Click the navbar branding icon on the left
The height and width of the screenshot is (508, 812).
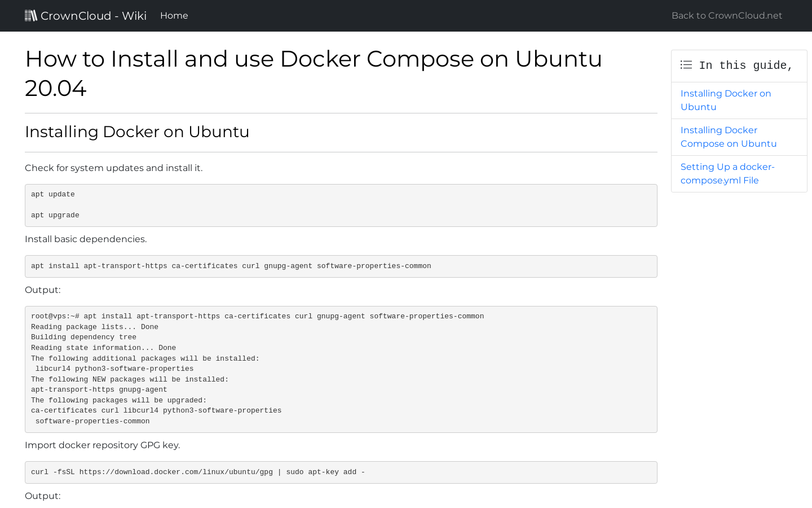click(x=31, y=15)
